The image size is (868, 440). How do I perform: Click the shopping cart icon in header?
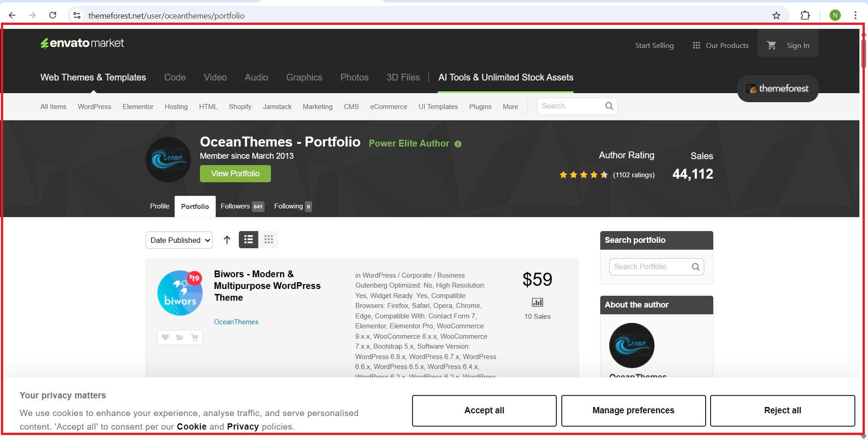772,45
